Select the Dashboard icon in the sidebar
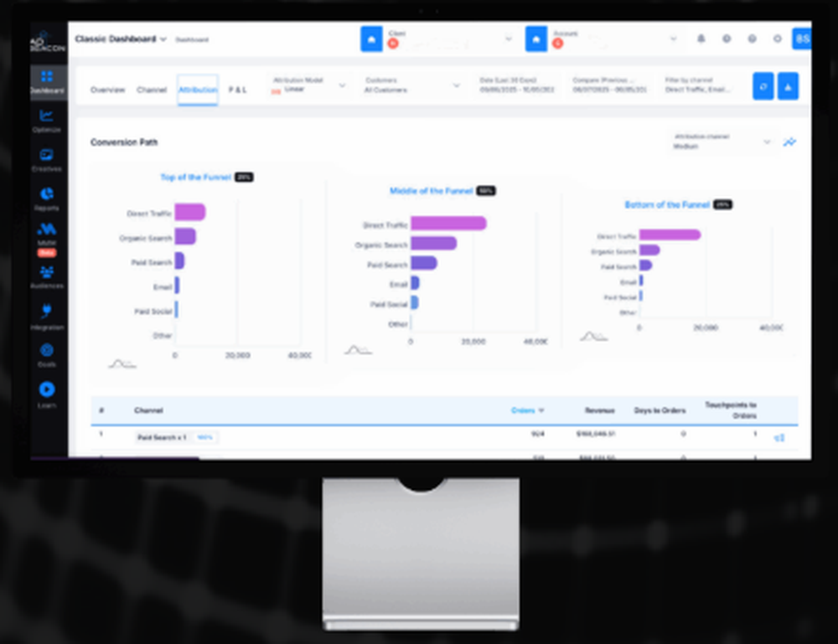Viewport: 838px width, 644px height. [47, 75]
